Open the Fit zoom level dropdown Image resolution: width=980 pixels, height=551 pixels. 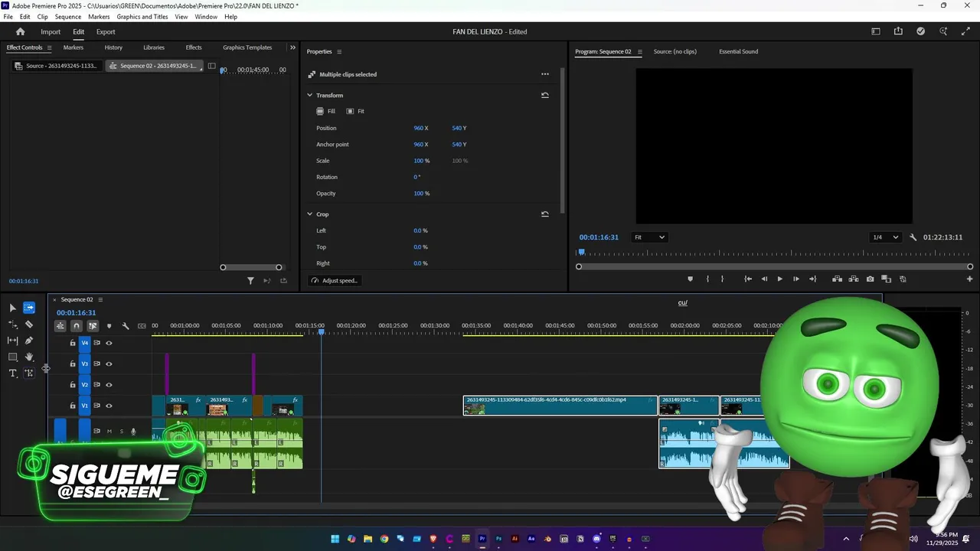tap(649, 237)
